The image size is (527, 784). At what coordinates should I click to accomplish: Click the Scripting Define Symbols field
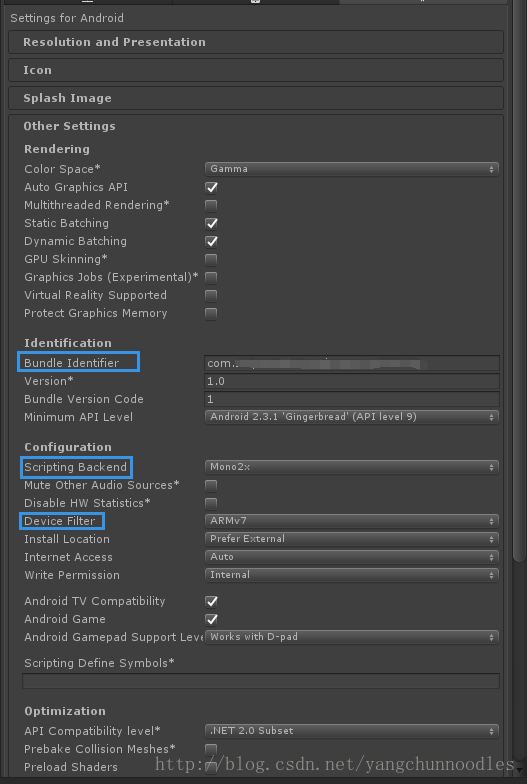coord(261,681)
